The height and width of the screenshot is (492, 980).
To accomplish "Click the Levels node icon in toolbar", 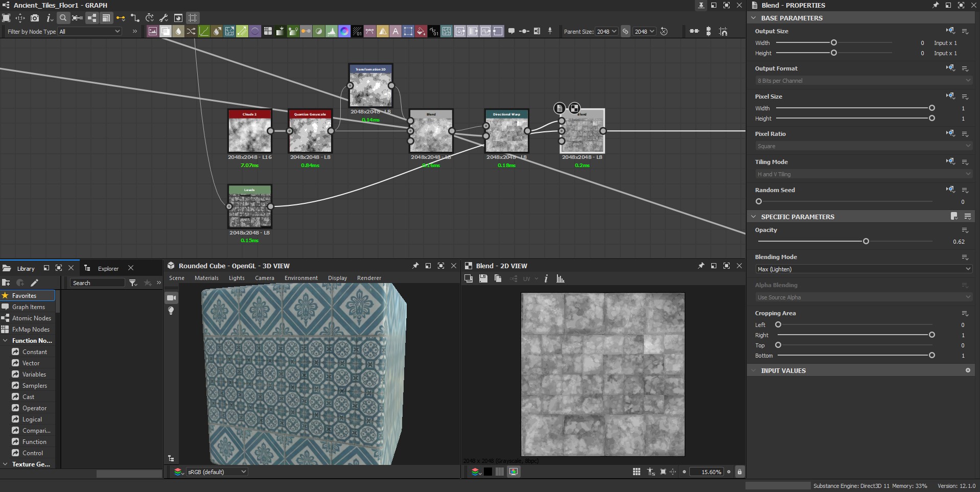I will [x=332, y=31].
